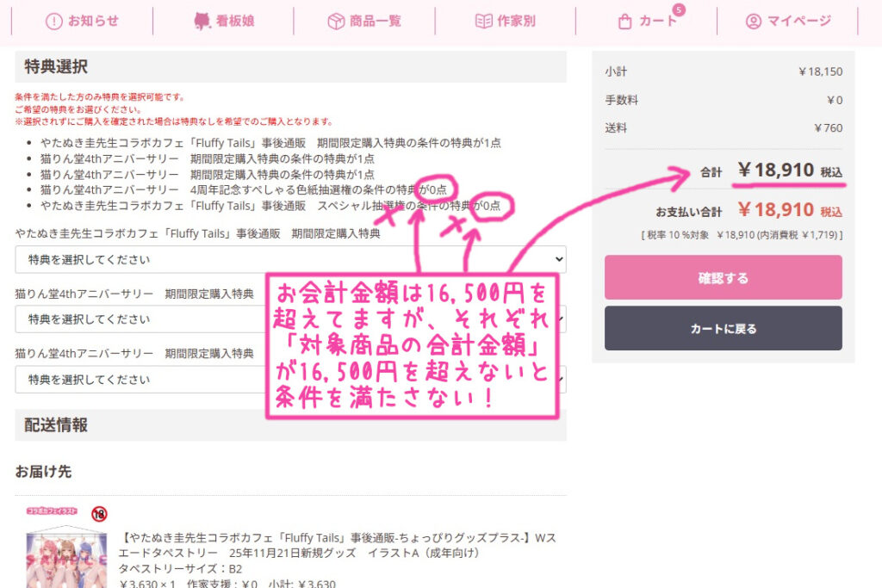Open the cart shopping bag icon
Screen dimensions: 882x588
(x=626, y=22)
